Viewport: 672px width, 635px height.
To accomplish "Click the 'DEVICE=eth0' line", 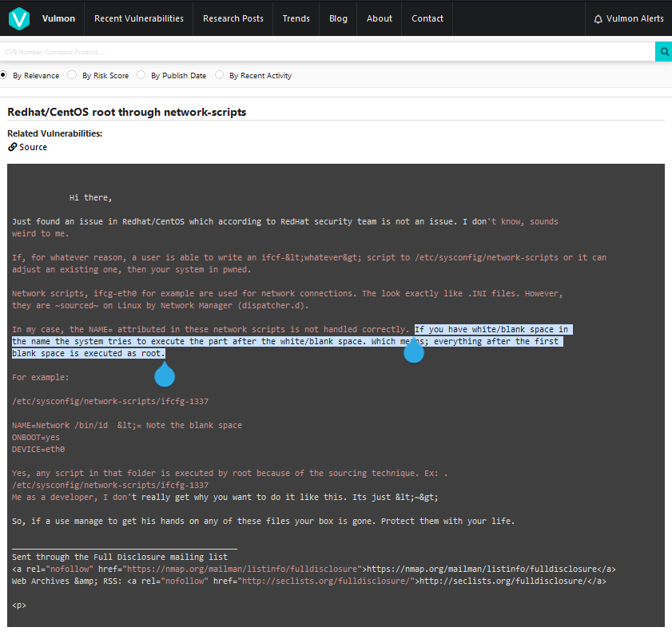I will tap(38, 450).
